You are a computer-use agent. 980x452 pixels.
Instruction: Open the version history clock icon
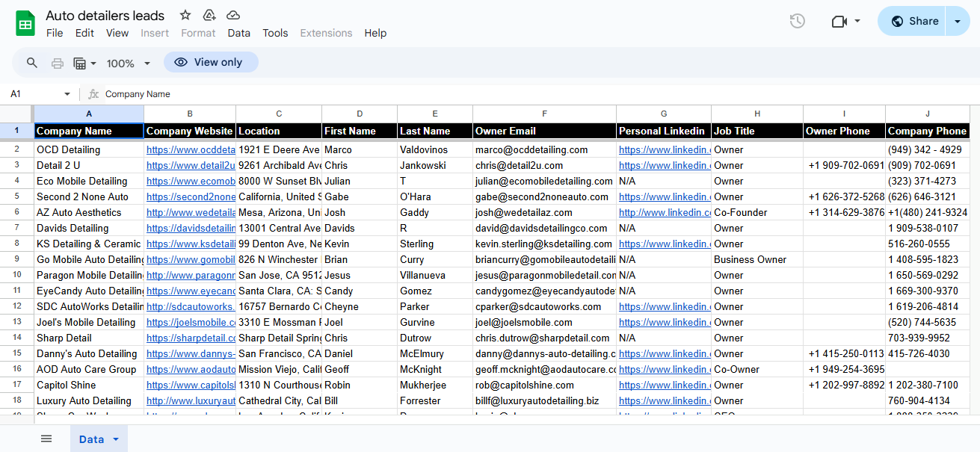798,21
